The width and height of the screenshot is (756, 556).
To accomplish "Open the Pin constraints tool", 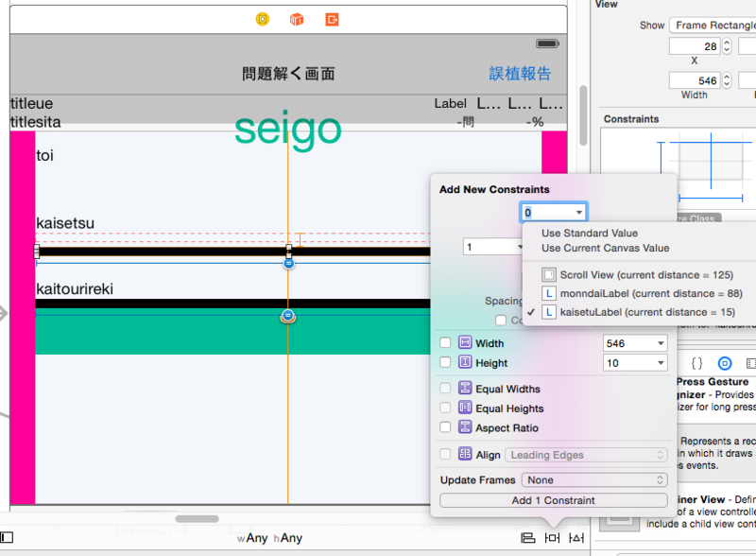I will tap(552, 538).
